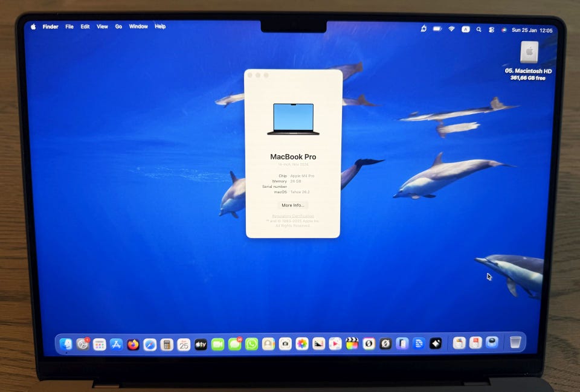Viewport: 580px width, 392px height.
Task: Launch Firefox from the Dock
Action: coord(133,344)
